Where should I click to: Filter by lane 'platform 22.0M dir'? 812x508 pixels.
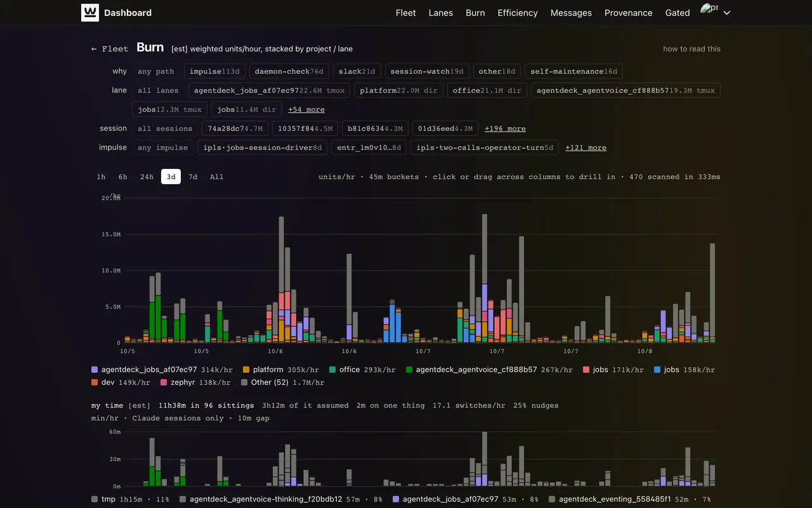[399, 90]
